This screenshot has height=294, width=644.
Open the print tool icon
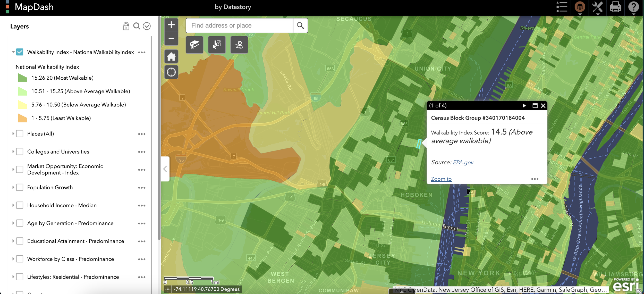coord(615,7)
